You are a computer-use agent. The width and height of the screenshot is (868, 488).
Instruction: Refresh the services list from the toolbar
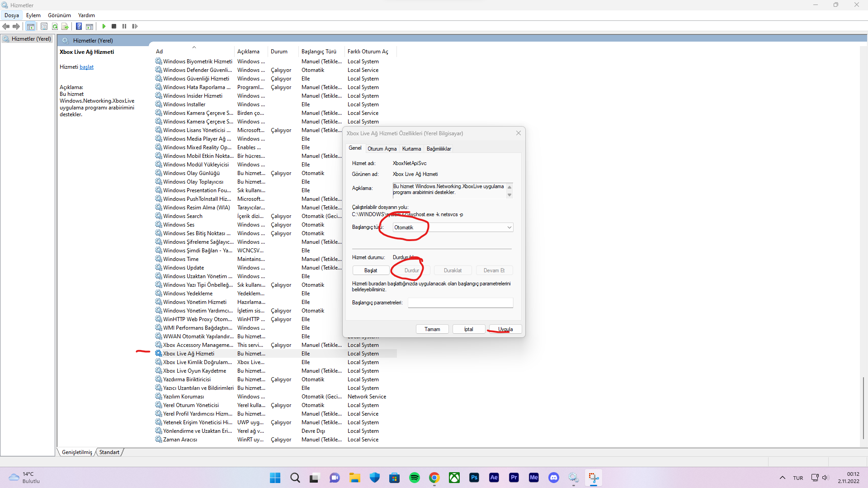coord(55,26)
